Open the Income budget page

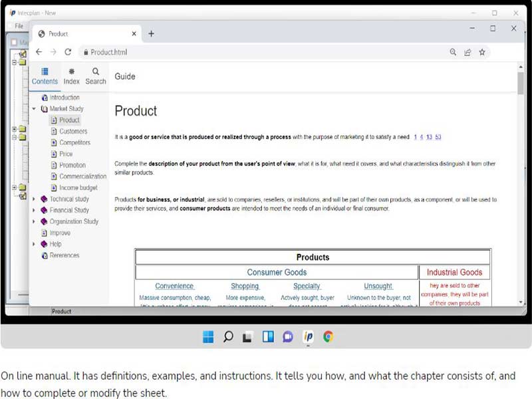coord(78,188)
